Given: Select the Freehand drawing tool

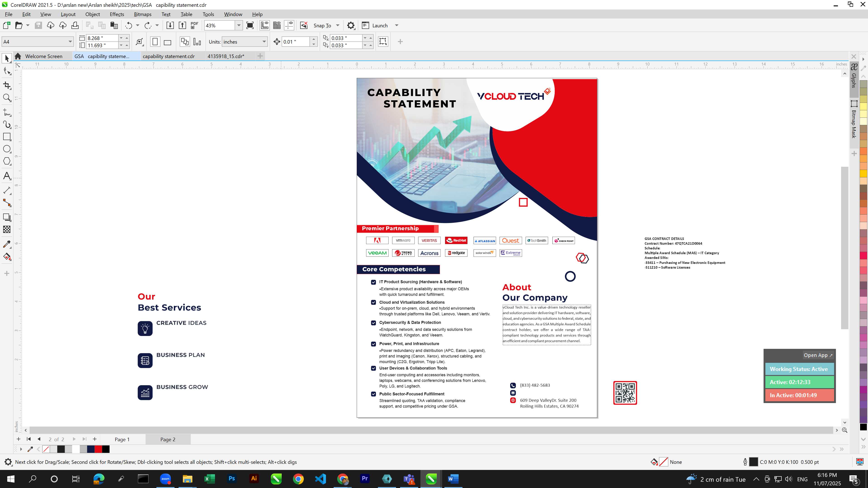Looking at the screenshot, I should 7,112.
